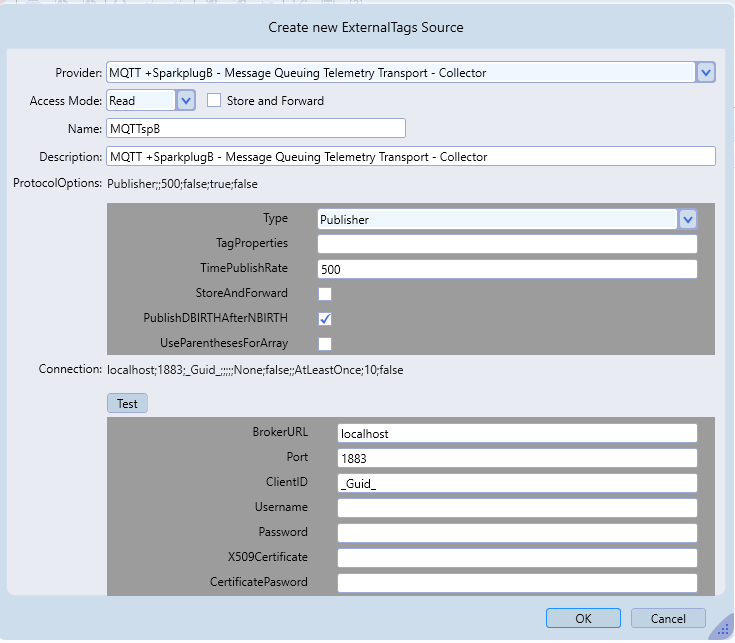Image resolution: width=735 pixels, height=643 pixels.
Task: Click the BrokerURL field with localhost
Action: pos(516,433)
